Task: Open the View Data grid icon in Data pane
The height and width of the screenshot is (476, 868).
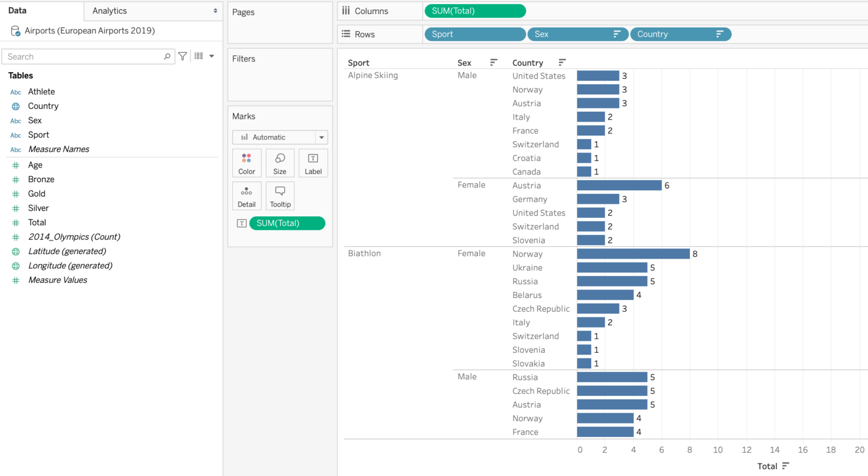Action: pyautogui.click(x=197, y=56)
